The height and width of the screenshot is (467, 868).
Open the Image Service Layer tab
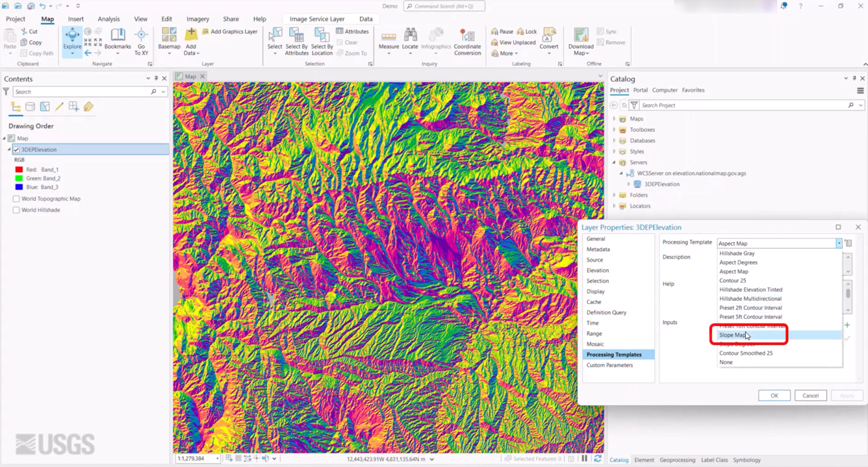coord(317,19)
